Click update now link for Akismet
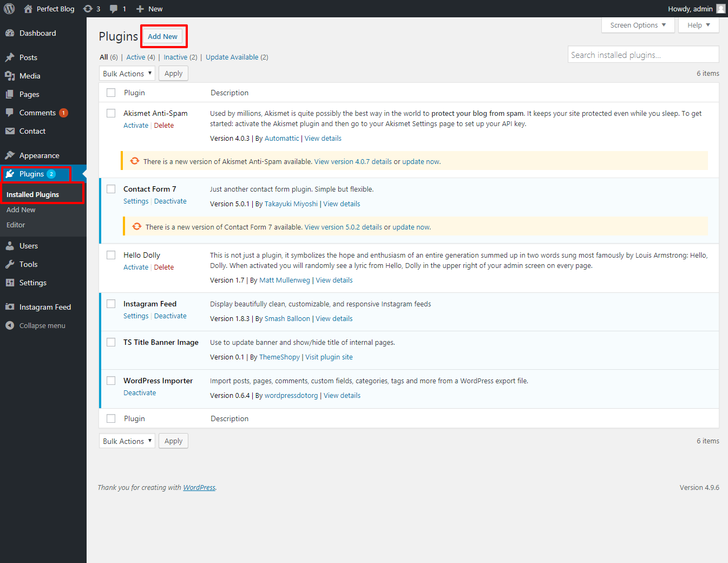 421,162
